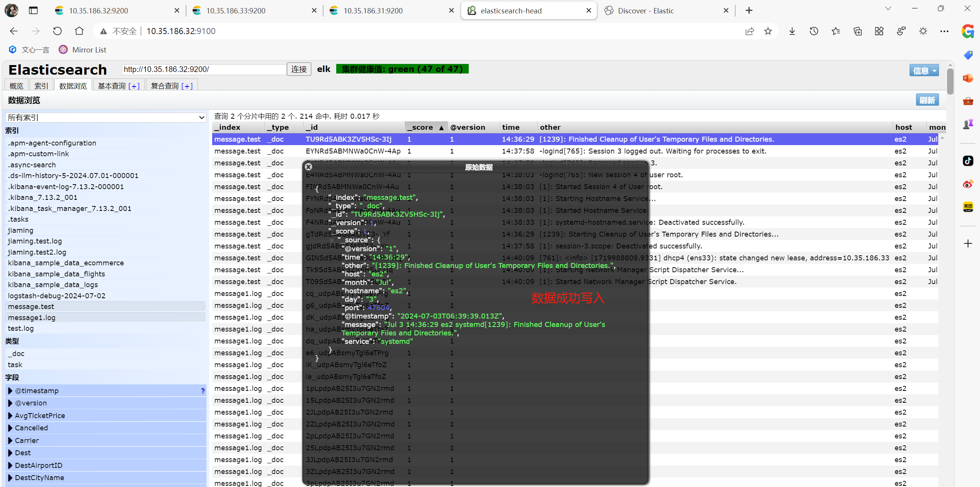Switch to the 10.35.186.33:9200 browser tab
Image resolution: width=980 pixels, height=487 pixels.
pos(254,10)
